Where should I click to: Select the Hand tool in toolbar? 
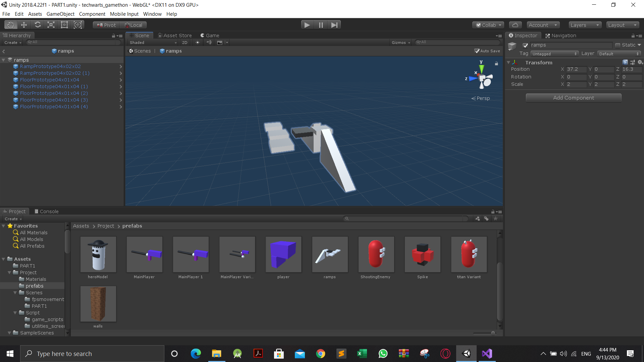[11, 25]
